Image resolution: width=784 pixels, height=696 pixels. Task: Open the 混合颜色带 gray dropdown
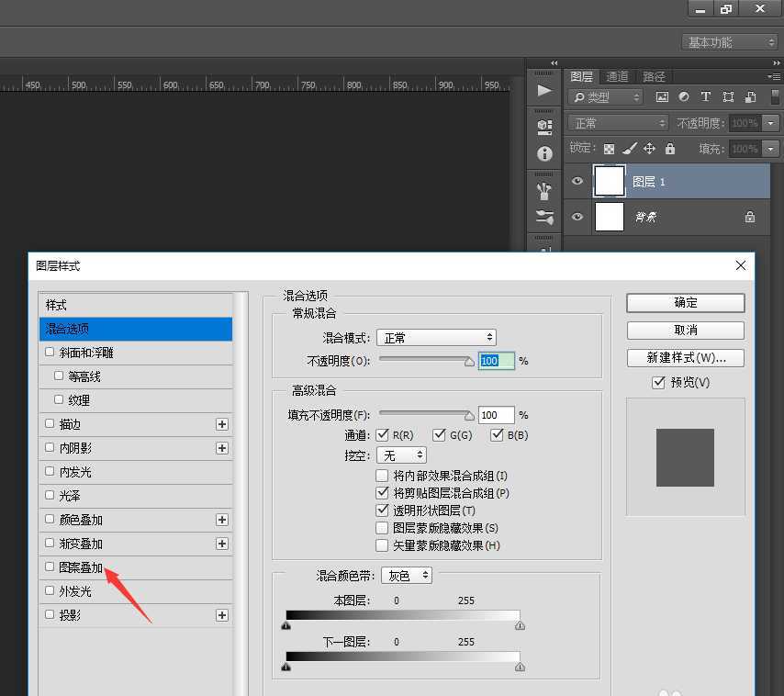coord(407,576)
